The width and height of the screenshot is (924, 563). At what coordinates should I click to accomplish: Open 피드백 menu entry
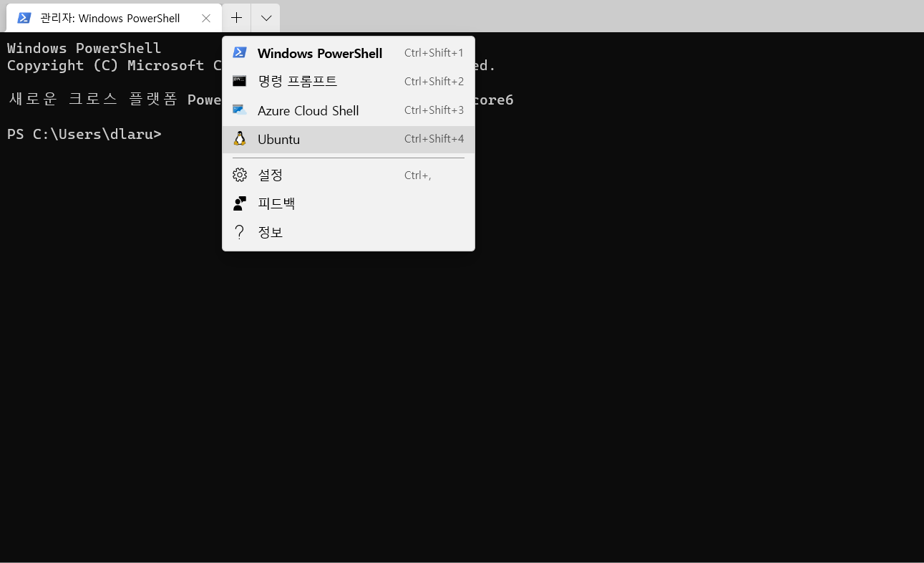(349, 203)
